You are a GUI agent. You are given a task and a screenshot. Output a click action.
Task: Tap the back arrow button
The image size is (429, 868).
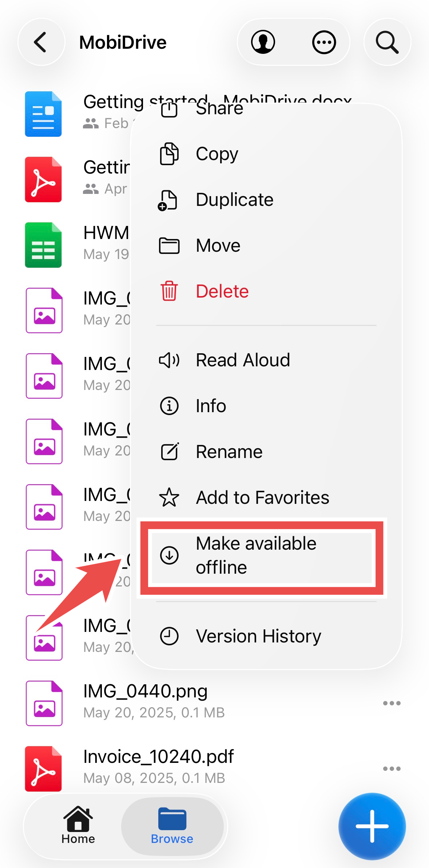click(41, 42)
